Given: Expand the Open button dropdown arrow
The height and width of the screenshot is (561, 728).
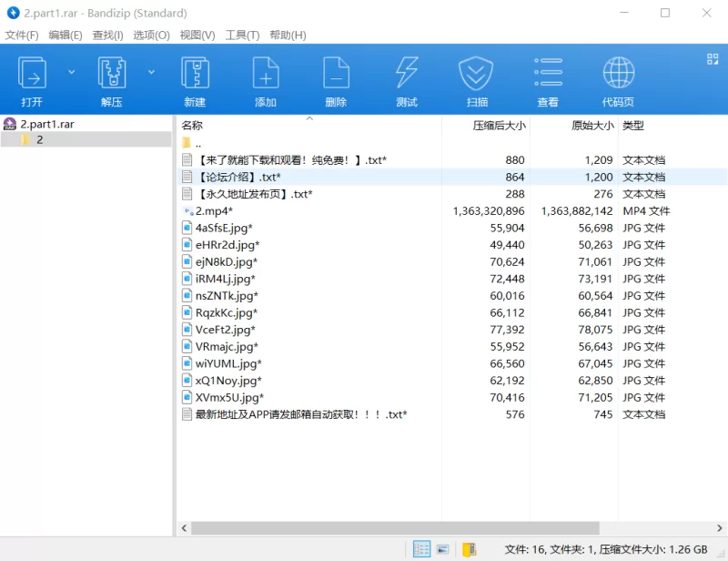Looking at the screenshot, I should pos(72,72).
